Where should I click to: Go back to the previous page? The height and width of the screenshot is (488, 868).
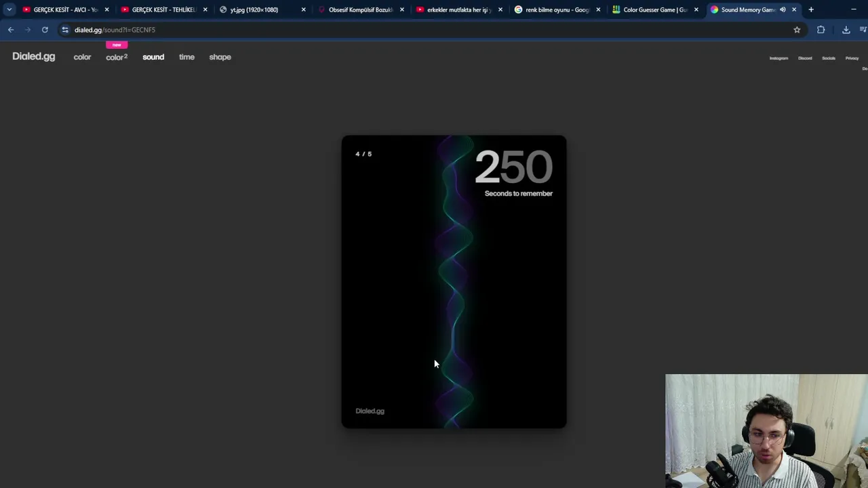[x=11, y=30]
